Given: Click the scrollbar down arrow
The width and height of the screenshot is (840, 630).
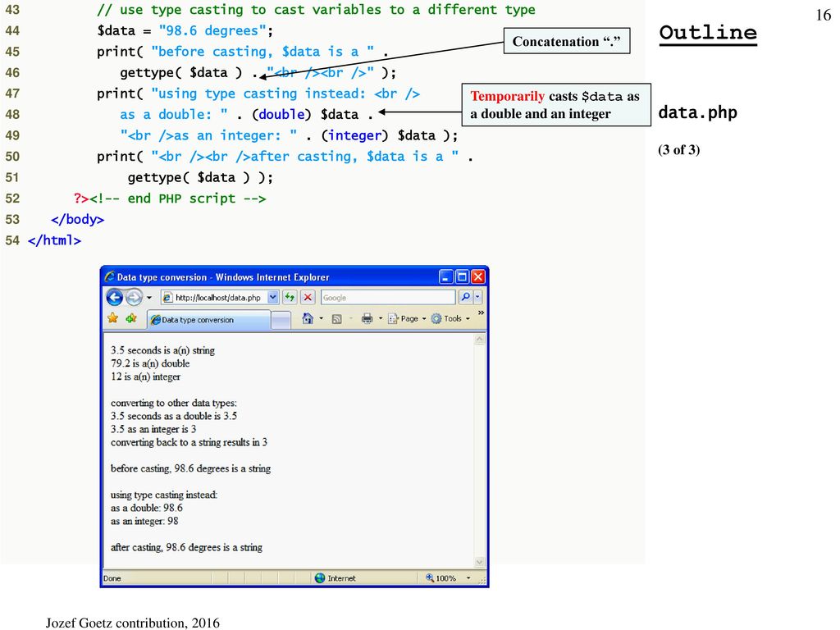Looking at the screenshot, I should pyautogui.click(x=480, y=562).
